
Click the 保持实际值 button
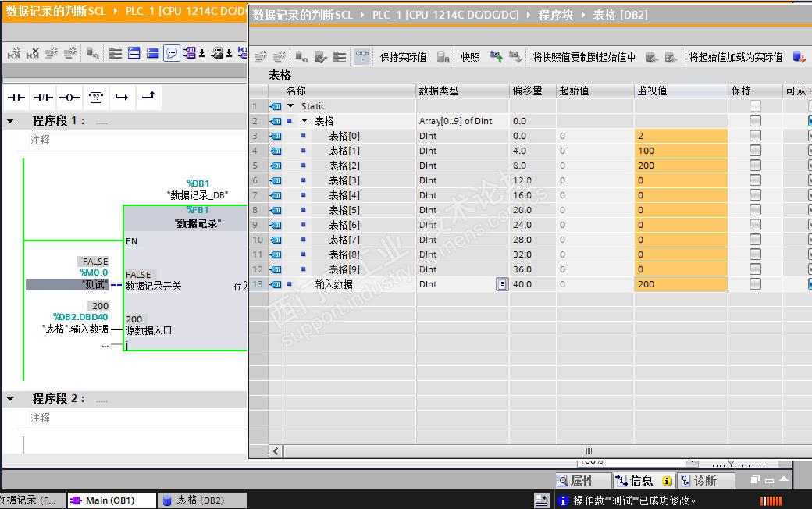pos(404,57)
